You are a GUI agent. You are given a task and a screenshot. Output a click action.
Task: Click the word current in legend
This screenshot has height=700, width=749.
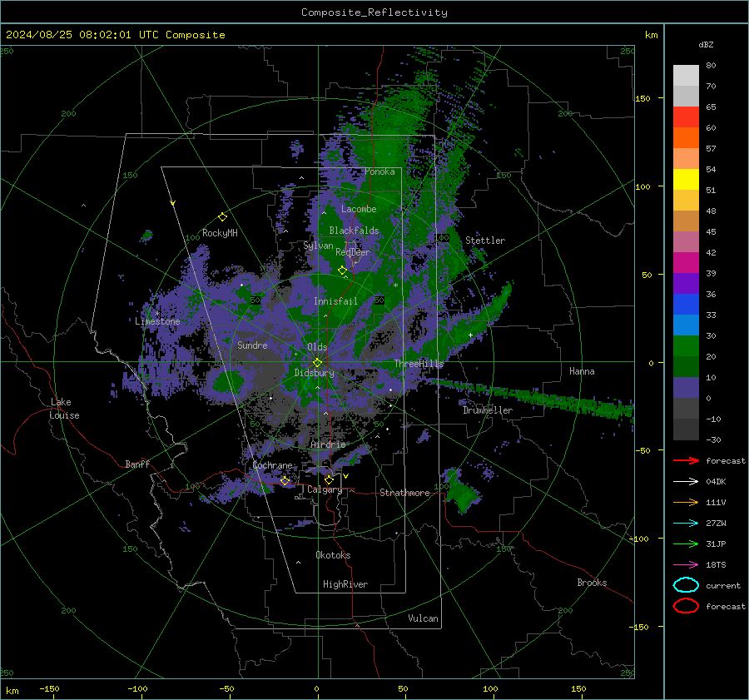coord(723,585)
